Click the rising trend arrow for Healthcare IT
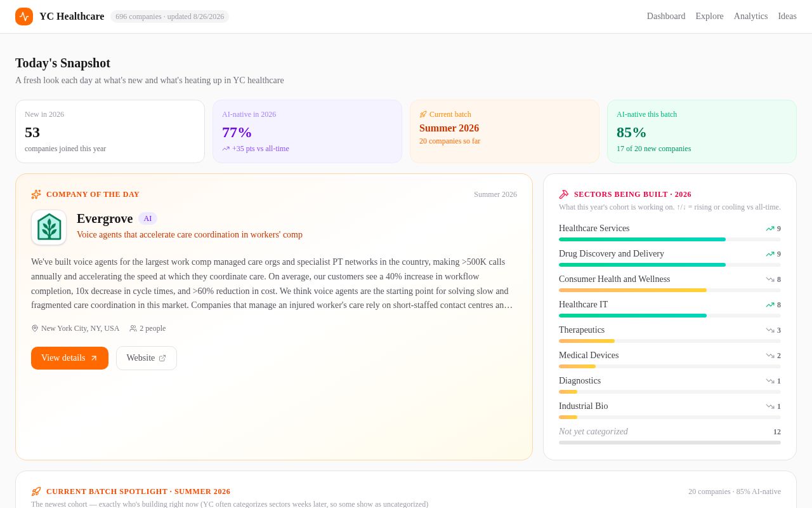Viewport: 812px width, 508px height. [x=770, y=305]
